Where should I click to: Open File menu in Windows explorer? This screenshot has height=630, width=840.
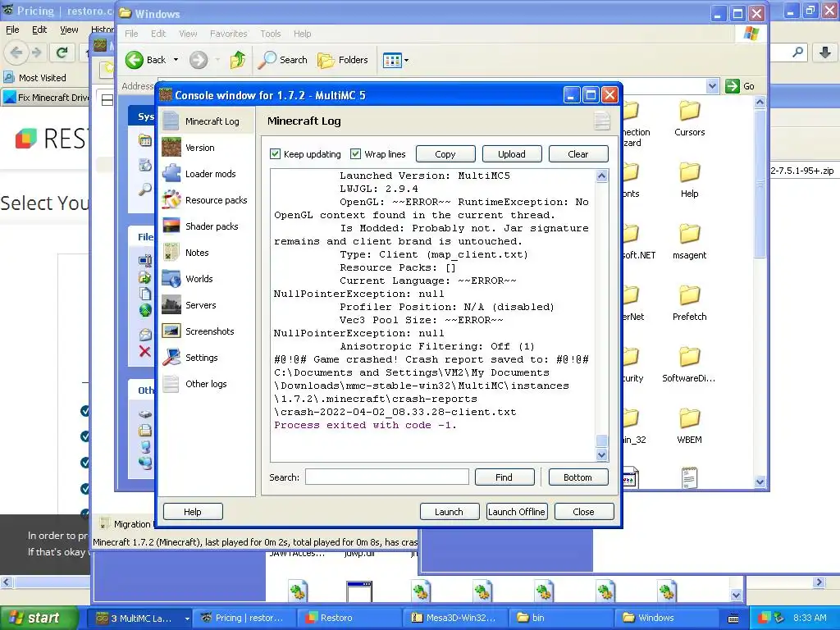(x=132, y=33)
